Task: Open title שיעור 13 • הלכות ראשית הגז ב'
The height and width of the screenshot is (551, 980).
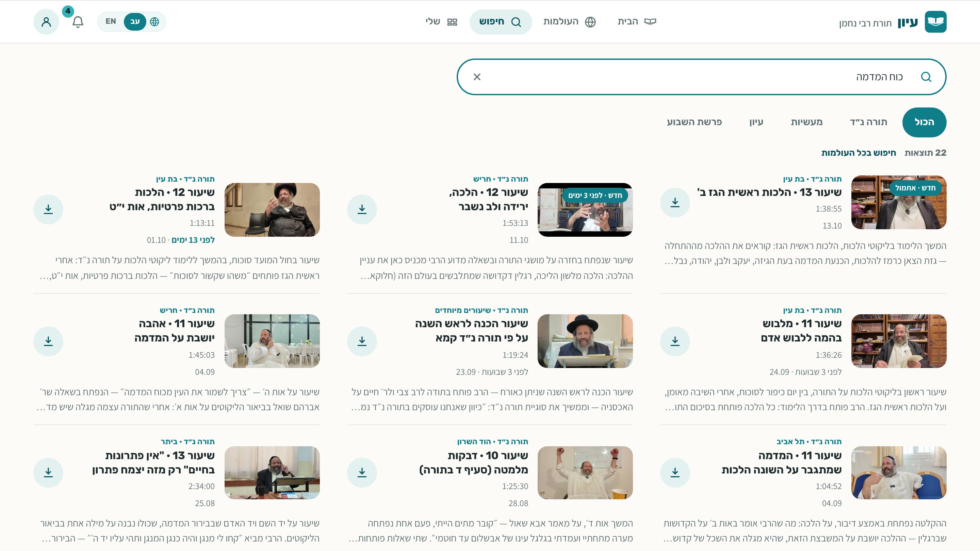Action: tap(769, 193)
